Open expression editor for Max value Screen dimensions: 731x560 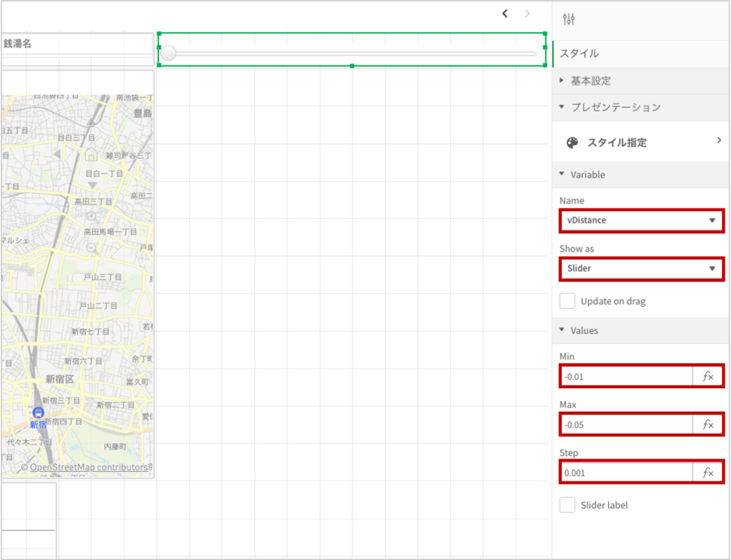coord(707,424)
